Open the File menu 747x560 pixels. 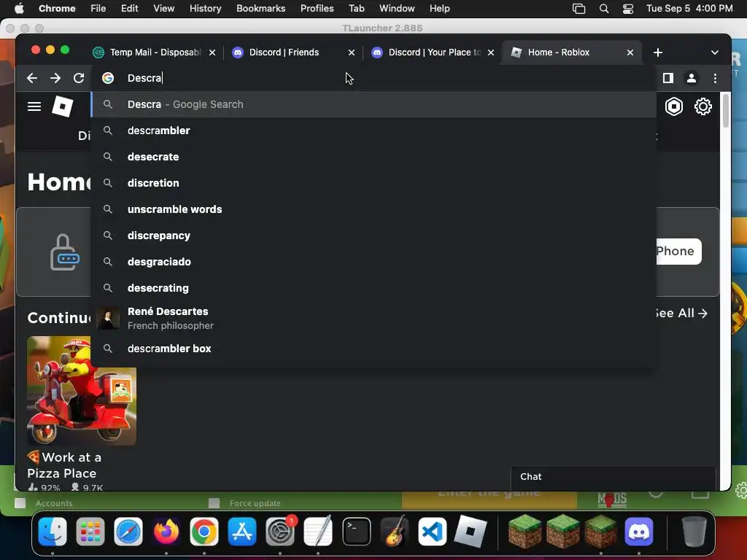[x=98, y=8]
